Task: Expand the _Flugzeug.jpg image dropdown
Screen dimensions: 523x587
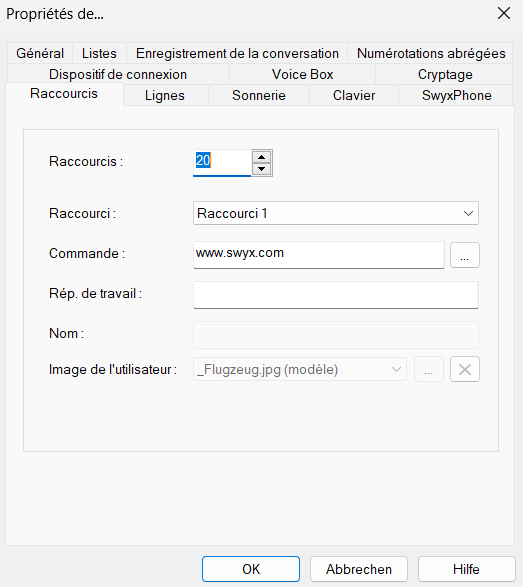Action: pos(300,369)
